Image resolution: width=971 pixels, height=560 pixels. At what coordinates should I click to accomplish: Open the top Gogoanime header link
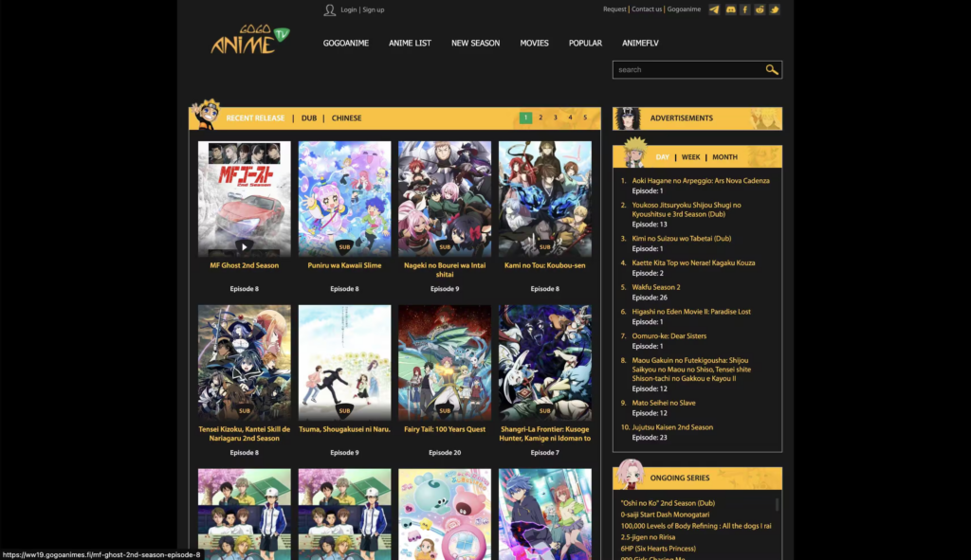(x=684, y=9)
